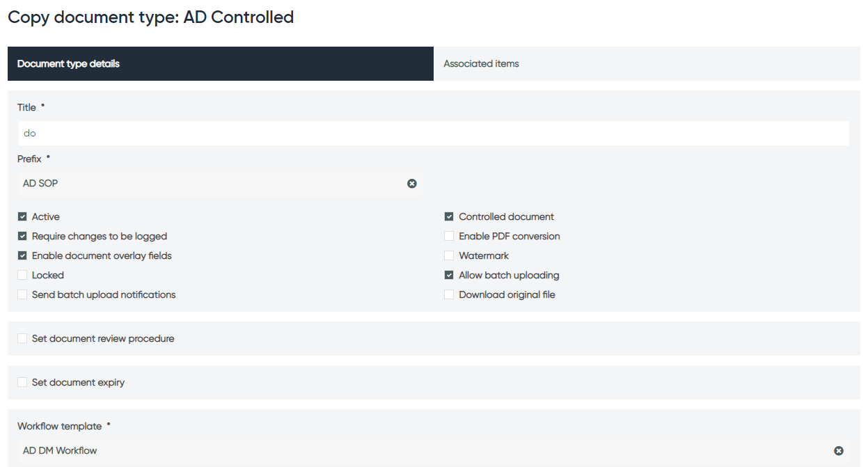The width and height of the screenshot is (868, 467).
Task: Uncheck Controlled document option
Action: point(449,216)
